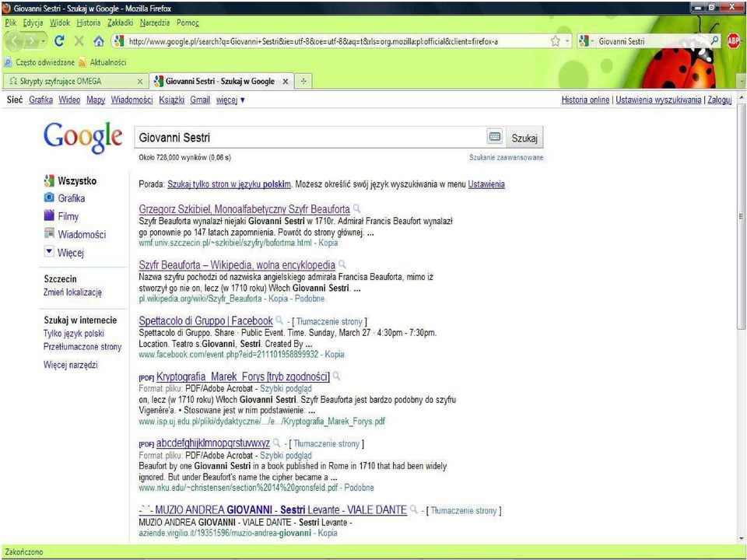Close the Skrypty szyfrujące OMEGA tab
The width and height of the screenshot is (747, 560).
140,82
